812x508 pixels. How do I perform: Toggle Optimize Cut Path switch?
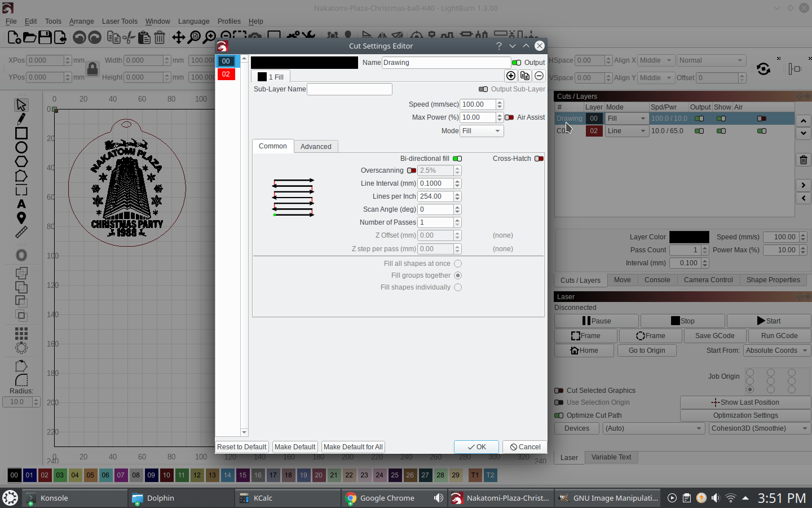(559, 415)
